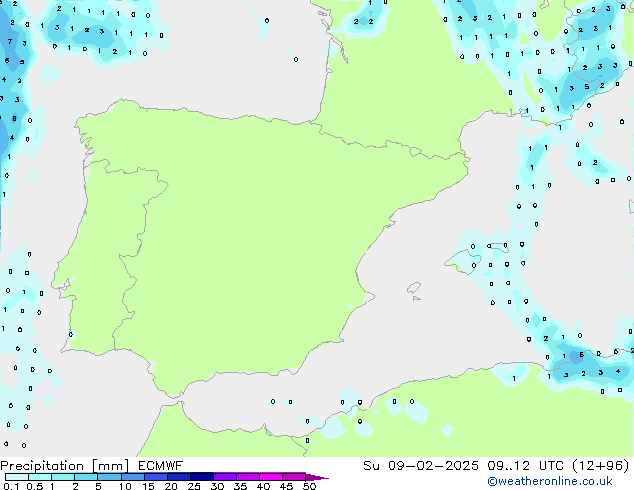Image resolution: width=634 pixels, height=490 pixels.
Task: Click the legend label '35'
Action: point(240,486)
